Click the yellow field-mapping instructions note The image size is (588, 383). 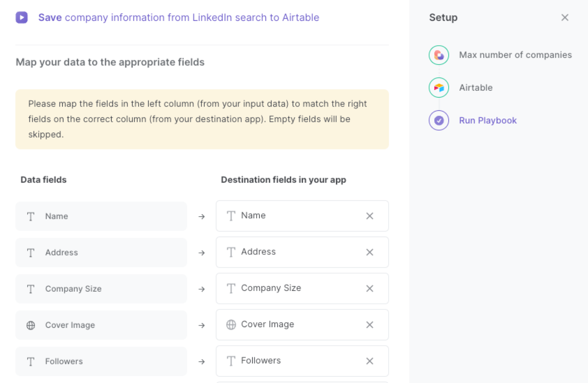(202, 119)
